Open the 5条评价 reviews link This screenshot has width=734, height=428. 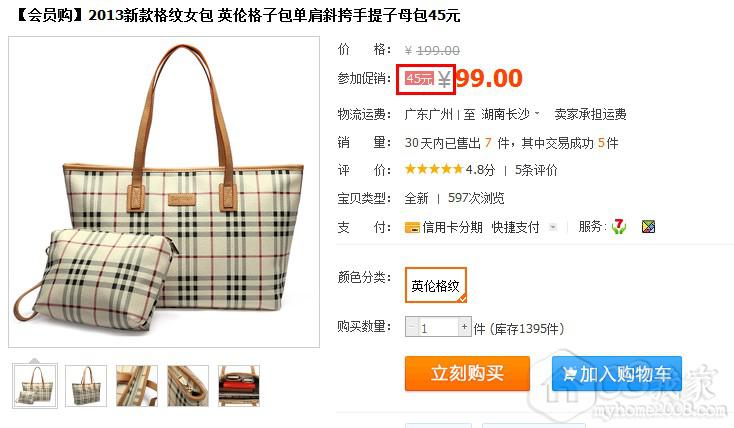click(x=536, y=170)
